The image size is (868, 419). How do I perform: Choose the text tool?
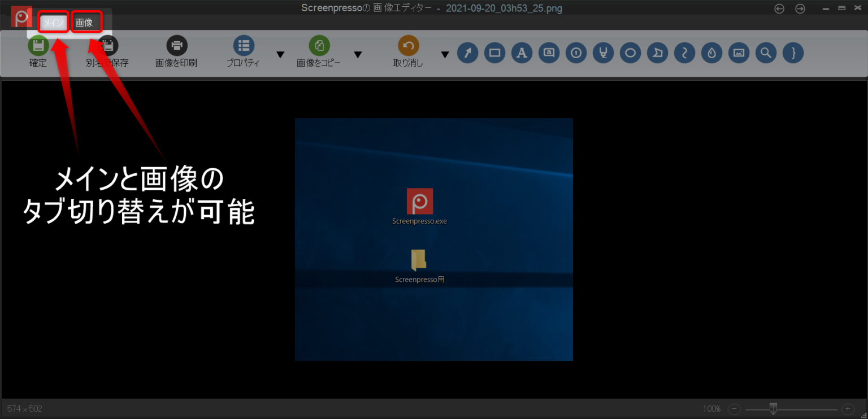[x=522, y=53]
